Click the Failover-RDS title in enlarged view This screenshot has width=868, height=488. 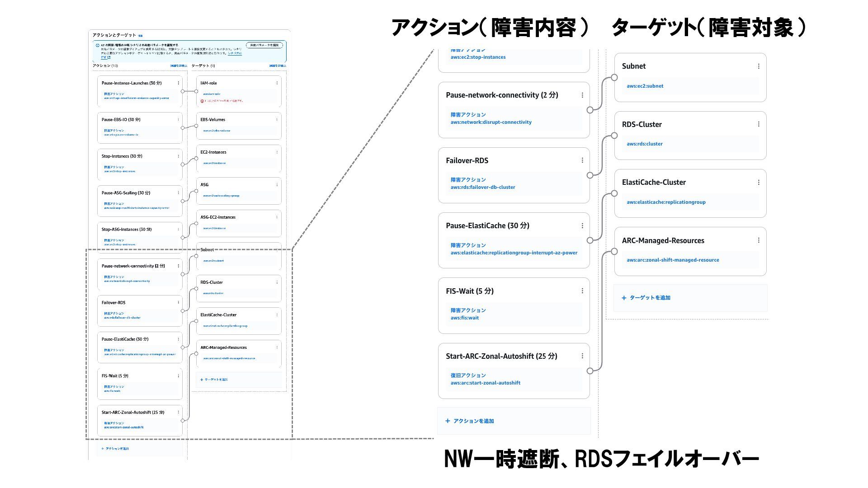[x=467, y=160]
